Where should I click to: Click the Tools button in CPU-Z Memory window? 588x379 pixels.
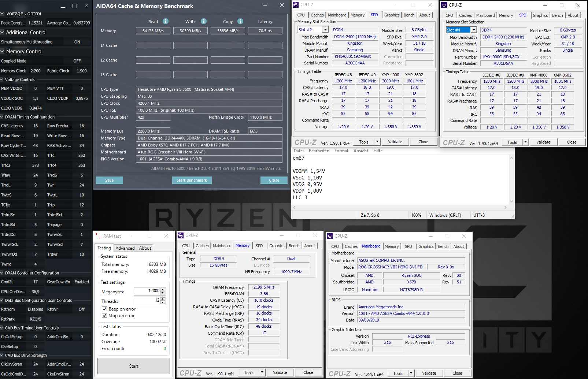(x=249, y=372)
